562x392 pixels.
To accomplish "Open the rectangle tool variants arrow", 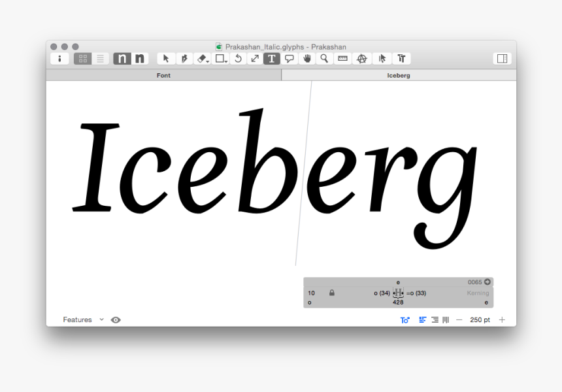I will tap(226, 61).
